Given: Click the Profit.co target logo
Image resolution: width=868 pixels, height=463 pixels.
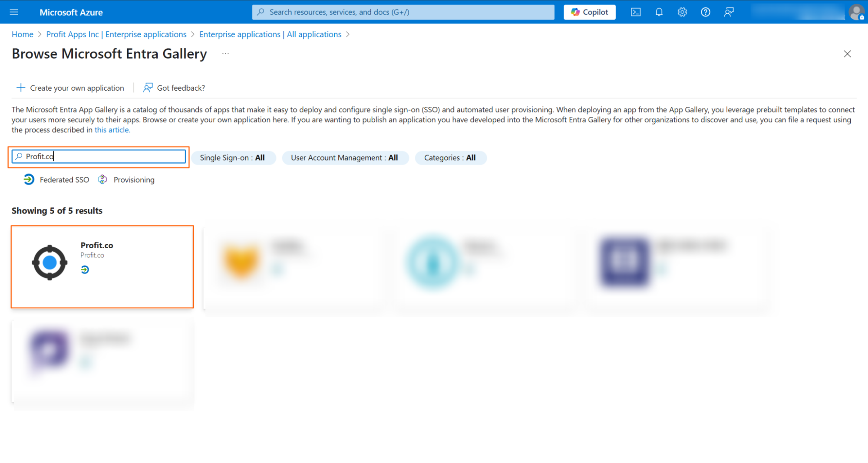Looking at the screenshot, I should coord(50,263).
